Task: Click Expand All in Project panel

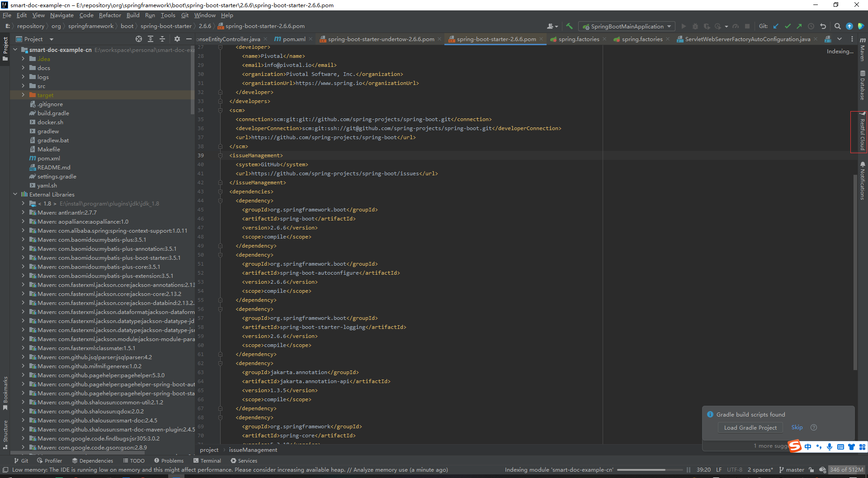Action: pyautogui.click(x=151, y=39)
